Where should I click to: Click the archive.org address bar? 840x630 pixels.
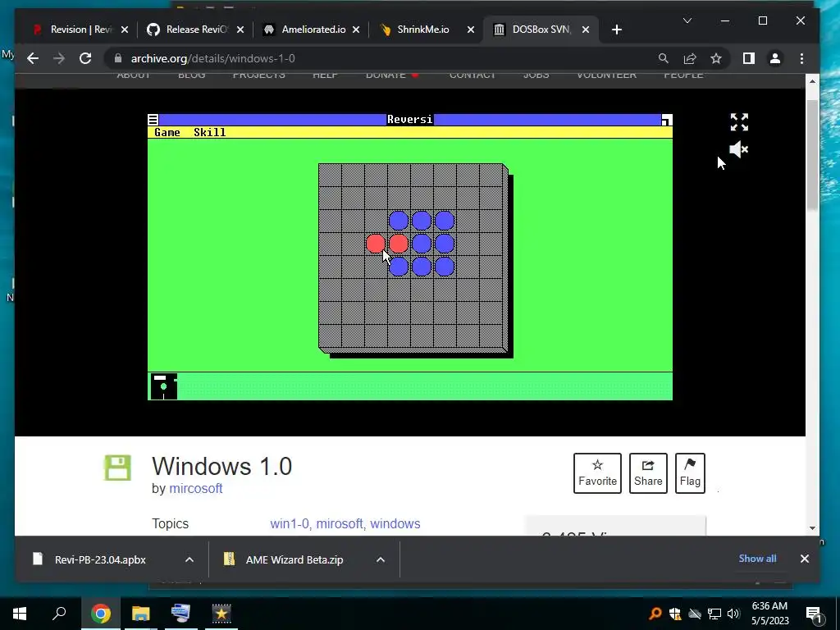tap(375, 58)
